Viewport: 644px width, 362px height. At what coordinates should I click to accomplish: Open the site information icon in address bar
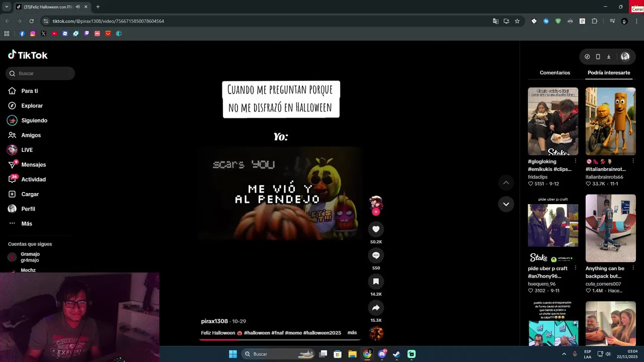(46, 21)
